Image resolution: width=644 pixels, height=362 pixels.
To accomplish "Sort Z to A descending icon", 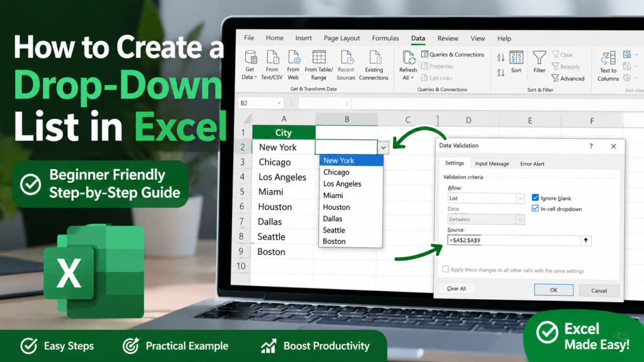I will click(501, 73).
